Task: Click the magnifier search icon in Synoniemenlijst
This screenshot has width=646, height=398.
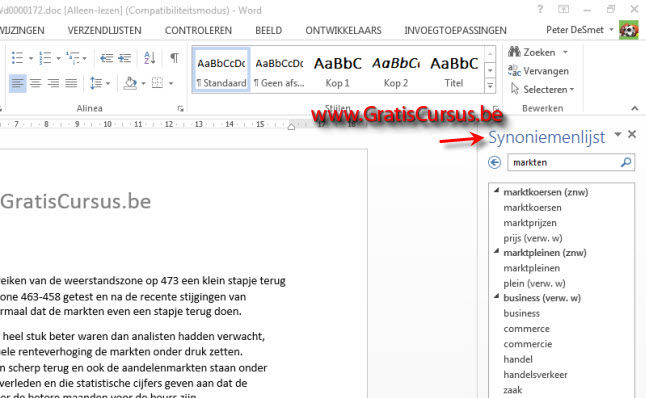Action: click(x=626, y=162)
